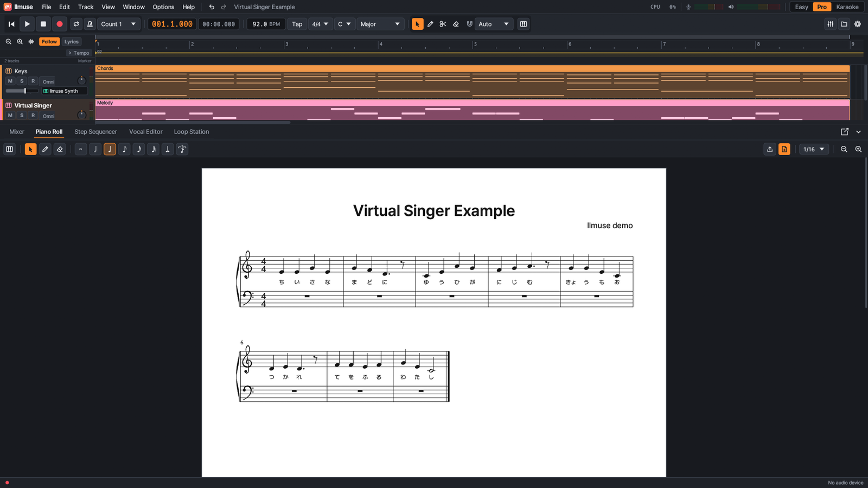Image resolution: width=868 pixels, height=488 pixels.
Task: Toggle the waveform display icon
Action: point(31,42)
